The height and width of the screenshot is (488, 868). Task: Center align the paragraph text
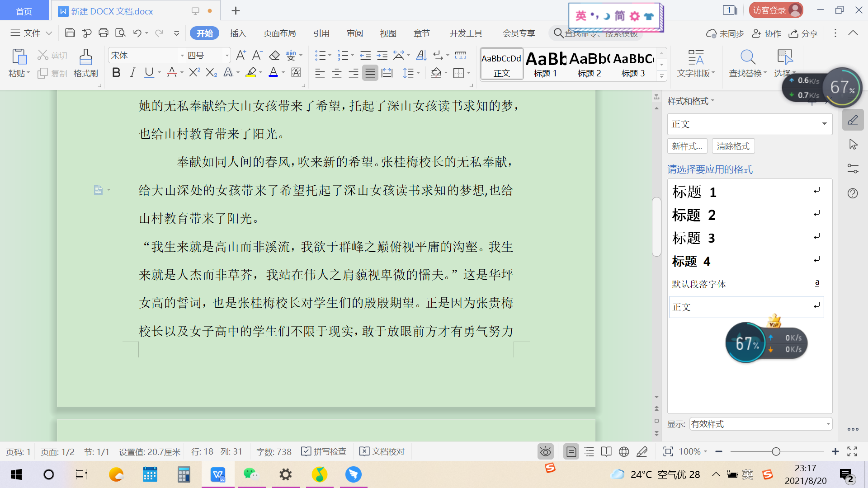pos(337,73)
